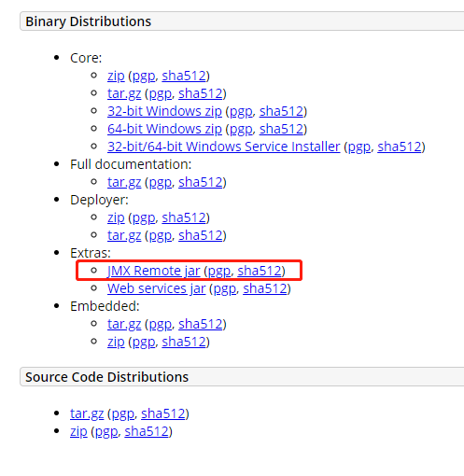Click the 32-bit Windows zip link

coord(164,111)
